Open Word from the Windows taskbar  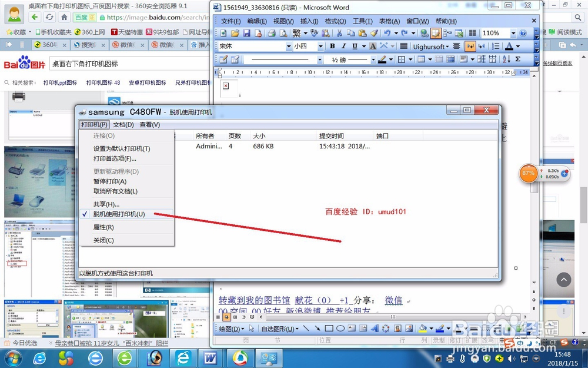click(x=210, y=358)
